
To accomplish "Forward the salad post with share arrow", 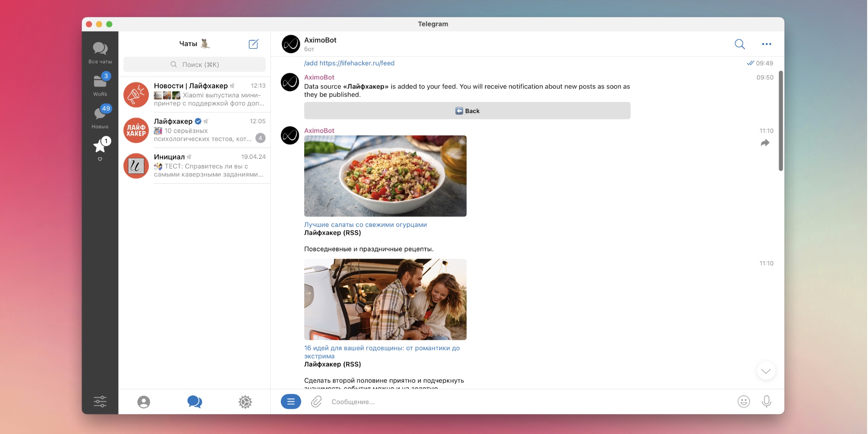I will [765, 143].
